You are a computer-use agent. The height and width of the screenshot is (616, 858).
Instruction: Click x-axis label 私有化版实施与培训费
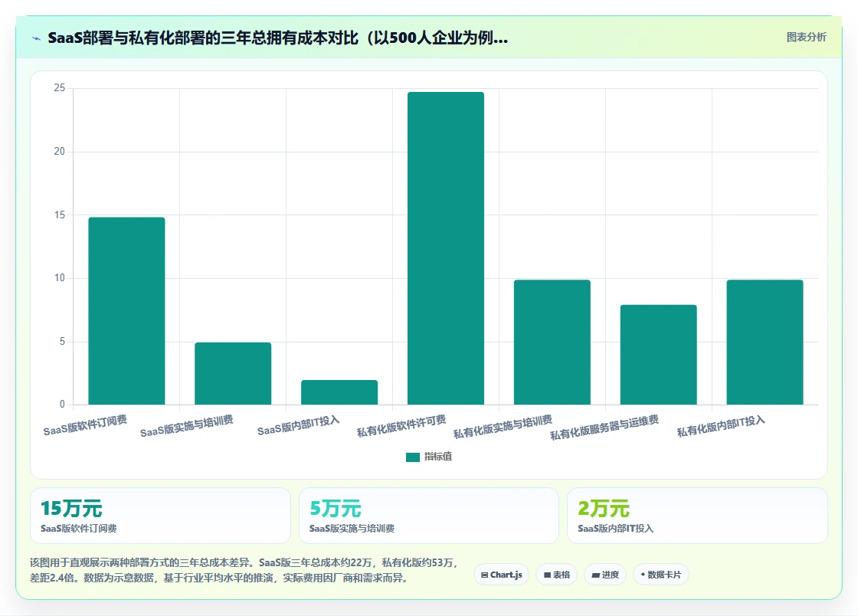(503, 427)
